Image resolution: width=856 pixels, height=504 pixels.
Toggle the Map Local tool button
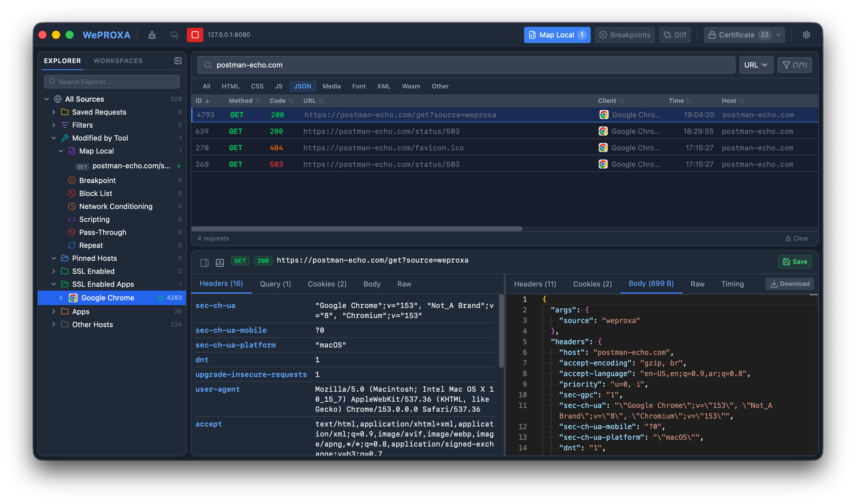tap(557, 35)
